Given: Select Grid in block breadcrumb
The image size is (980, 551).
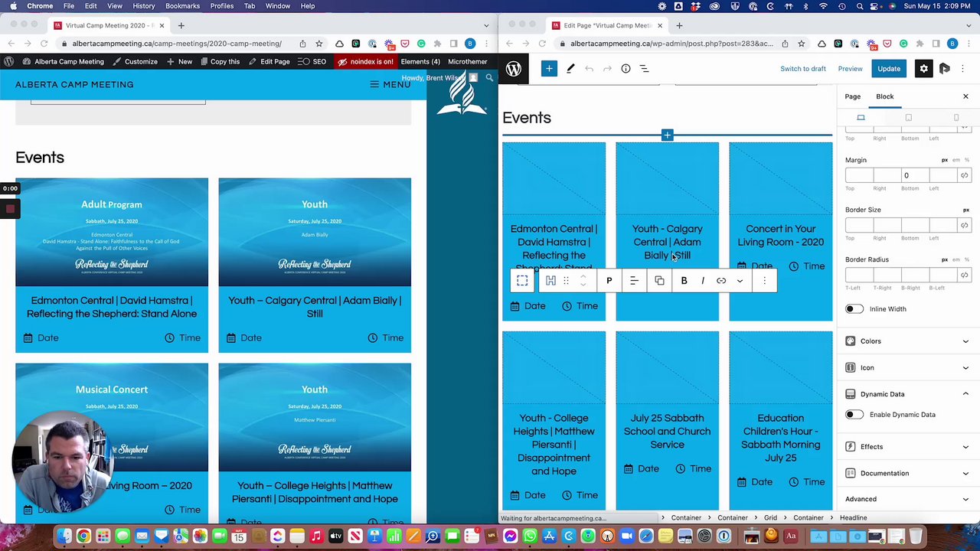Looking at the screenshot, I should pos(770,518).
